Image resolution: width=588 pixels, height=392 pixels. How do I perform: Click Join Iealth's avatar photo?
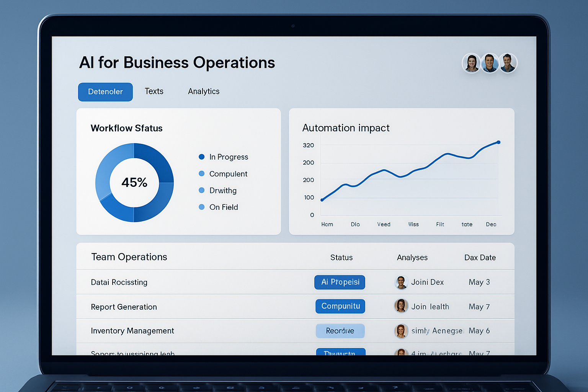tap(401, 306)
